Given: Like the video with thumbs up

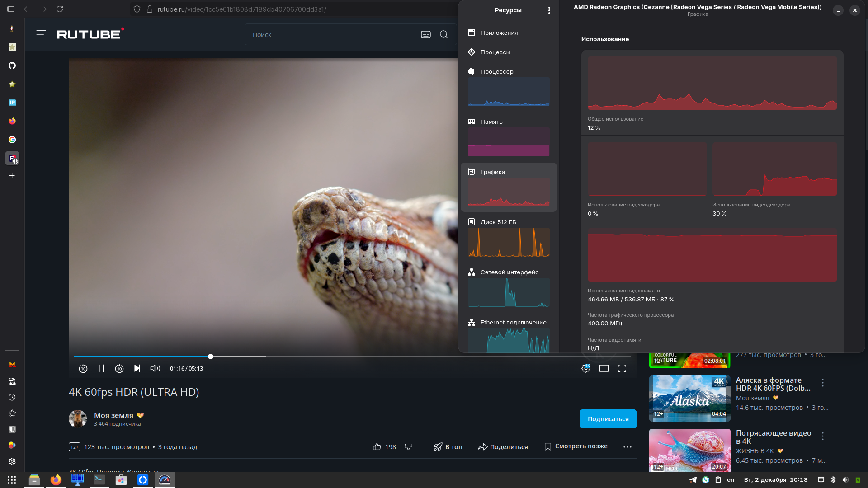Looking at the screenshot, I should pos(377,447).
